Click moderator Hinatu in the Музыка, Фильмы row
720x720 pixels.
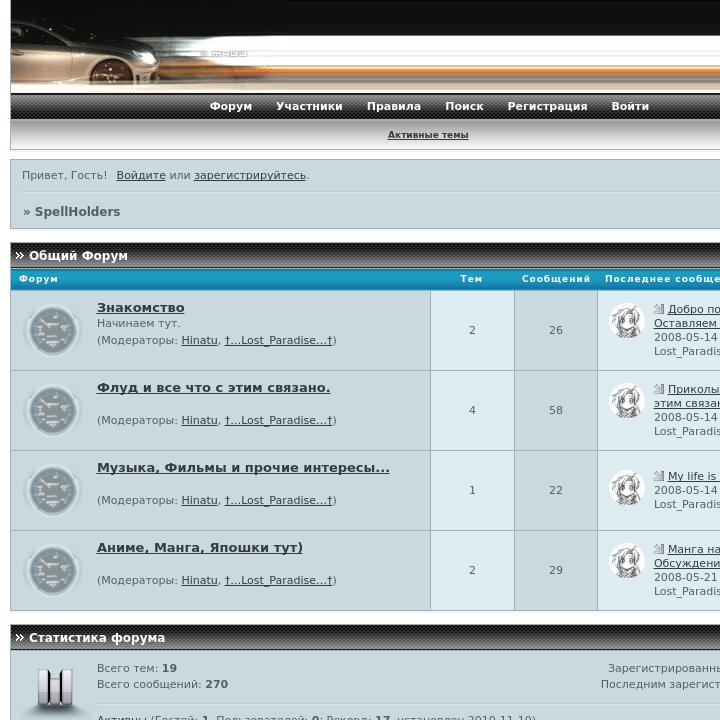click(x=199, y=500)
